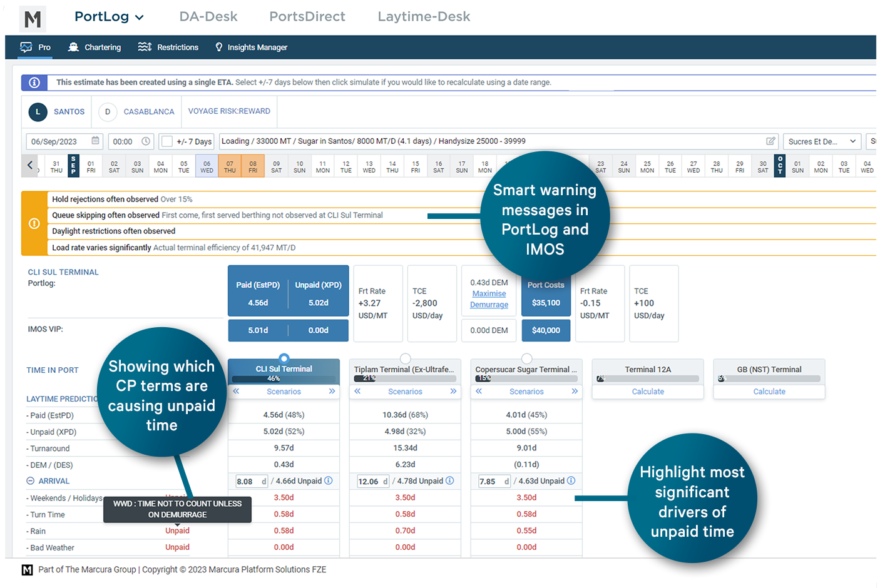Open the Chartering section
Viewport: 880px width, 588px height.
point(95,48)
